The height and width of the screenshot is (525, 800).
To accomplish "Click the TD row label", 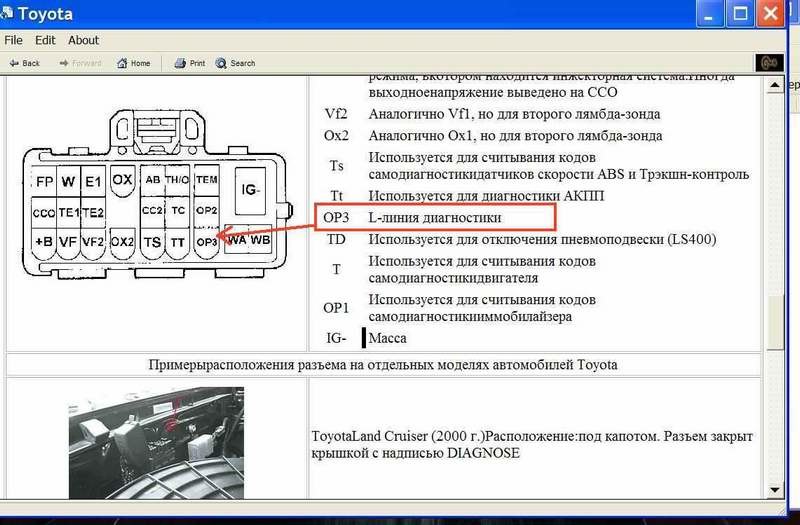I will [x=336, y=239].
